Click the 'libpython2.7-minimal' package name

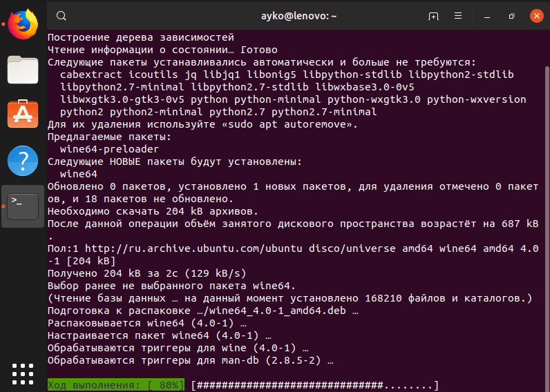[x=122, y=87]
